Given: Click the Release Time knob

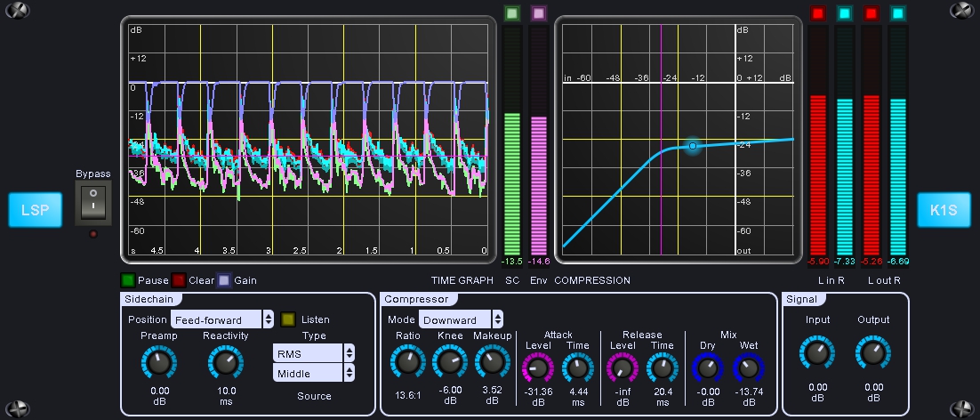Looking at the screenshot, I should pos(662,368).
